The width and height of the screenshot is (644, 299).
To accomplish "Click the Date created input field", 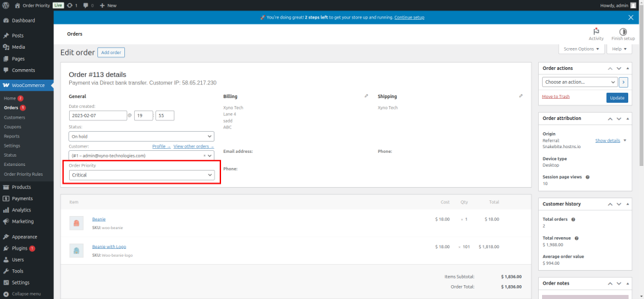I will 97,115.
